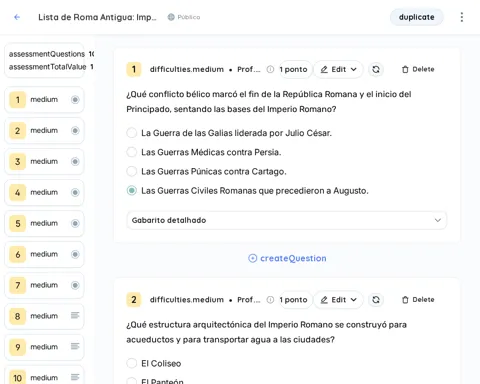Select Las Guerras Médicas contra Persia option
Image resolution: width=480 pixels, height=384 pixels.
coord(132,152)
